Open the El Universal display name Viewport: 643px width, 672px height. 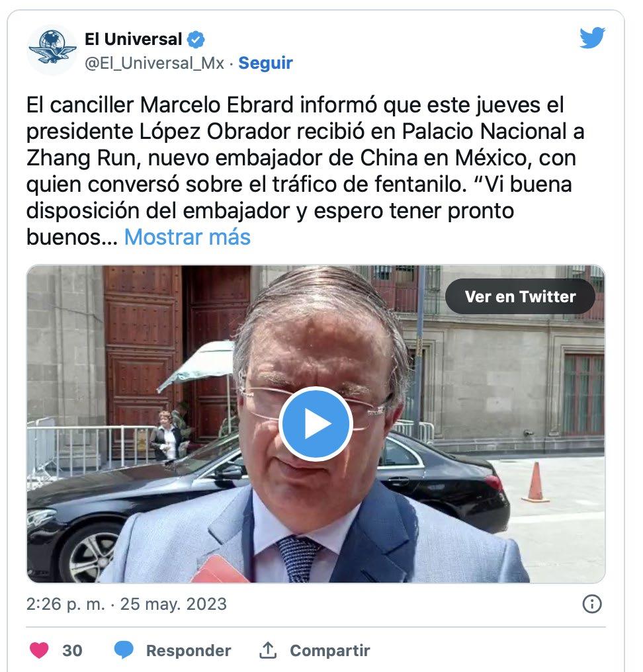134,40
